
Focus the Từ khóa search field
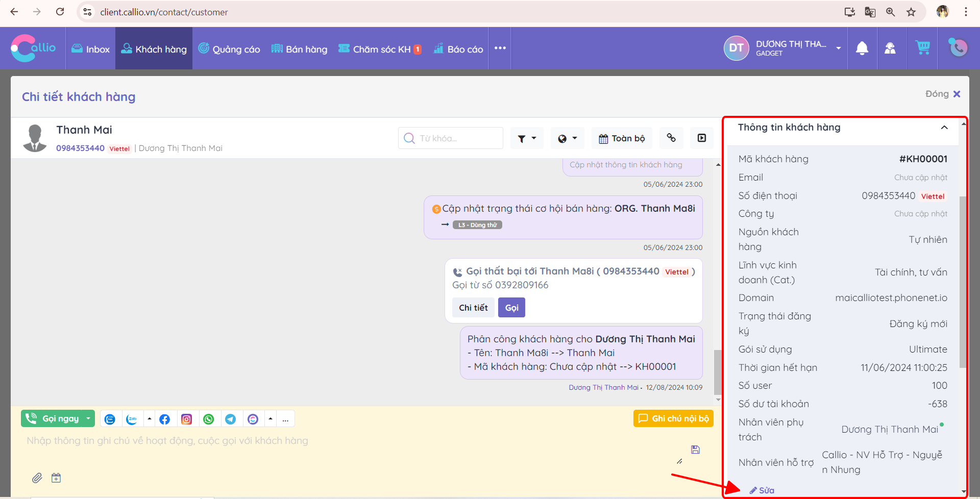pyautogui.click(x=451, y=138)
